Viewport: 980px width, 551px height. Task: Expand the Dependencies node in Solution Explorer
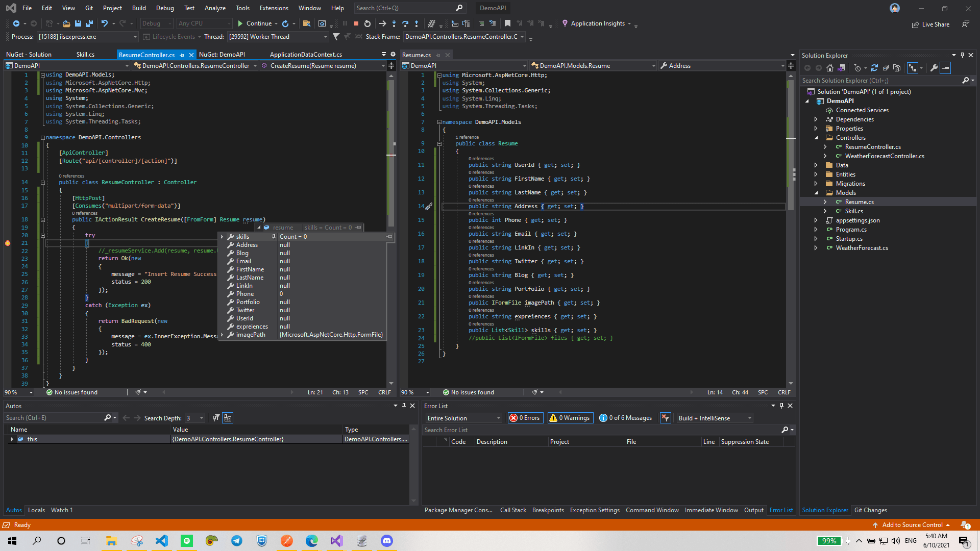[817, 119]
